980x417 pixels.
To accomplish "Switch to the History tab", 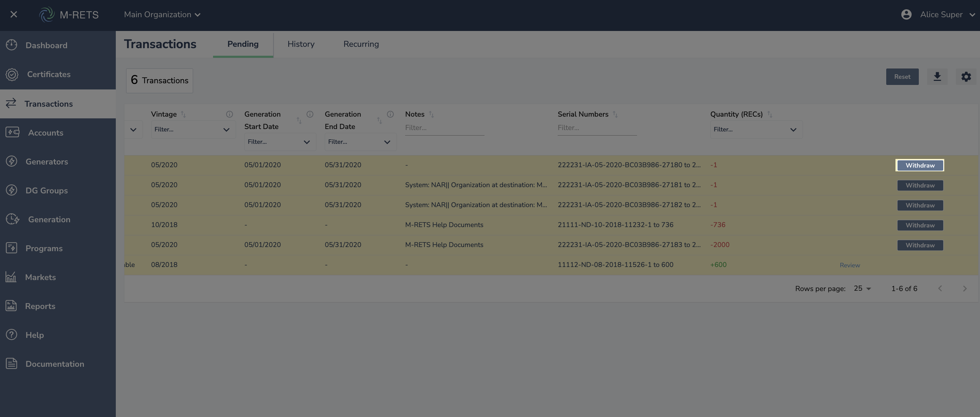I will (301, 44).
